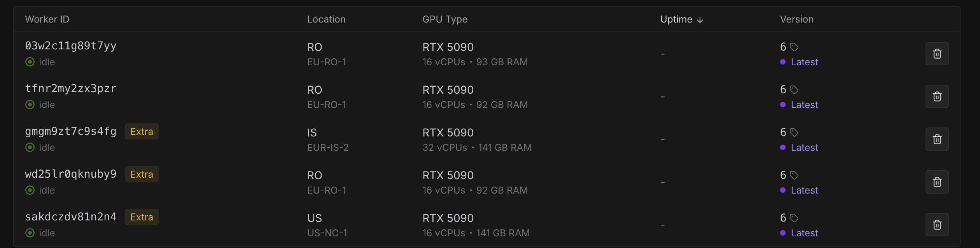Click version tag icon for sakdczdv81n2n4
This screenshot has width=980, height=248.
coord(794,218)
